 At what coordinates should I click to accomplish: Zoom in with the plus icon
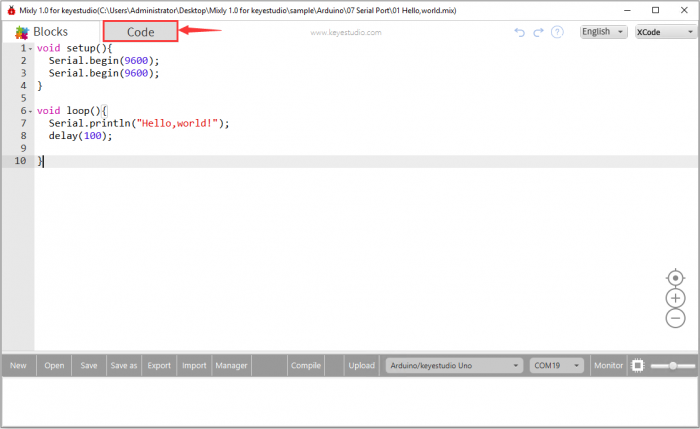(x=676, y=298)
